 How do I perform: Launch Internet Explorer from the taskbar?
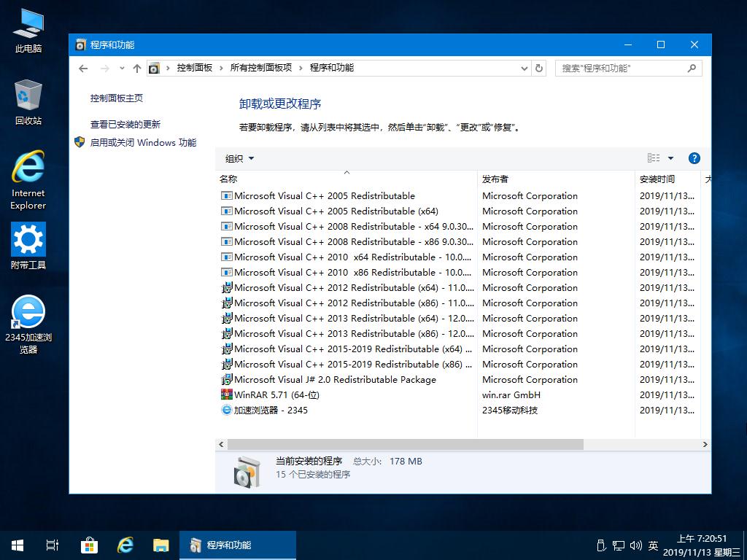(125, 545)
